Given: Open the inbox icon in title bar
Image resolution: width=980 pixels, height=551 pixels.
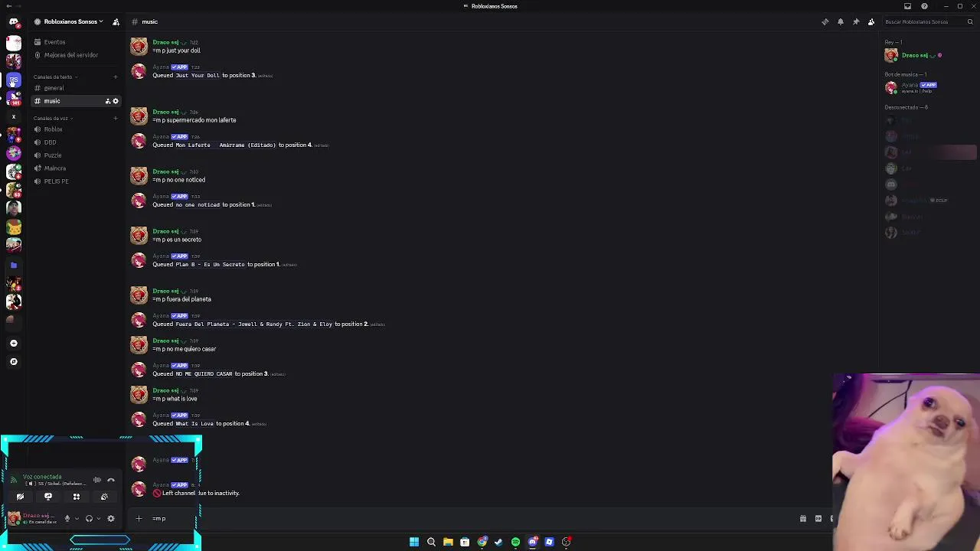Looking at the screenshot, I should [x=907, y=6].
